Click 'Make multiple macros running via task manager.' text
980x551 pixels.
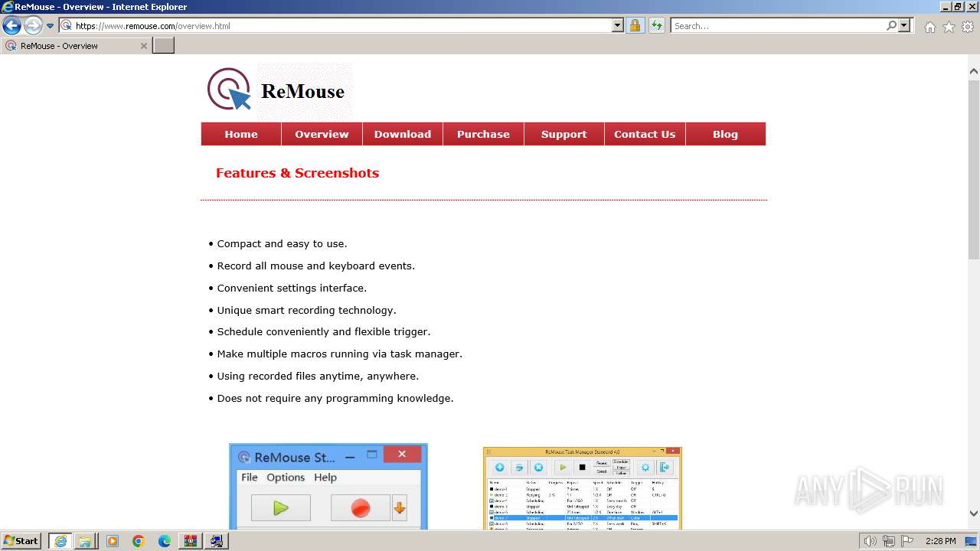point(340,354)
